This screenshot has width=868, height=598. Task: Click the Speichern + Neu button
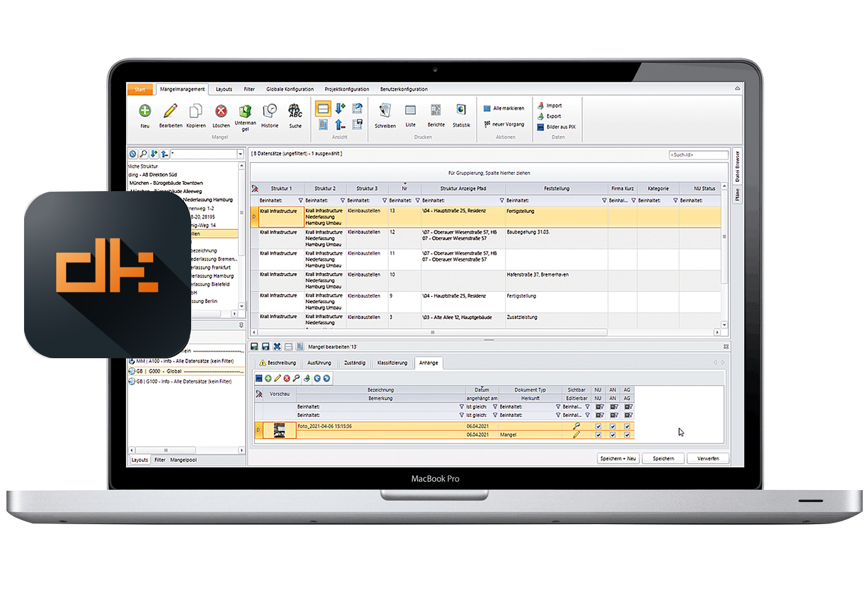click(618, 458)
